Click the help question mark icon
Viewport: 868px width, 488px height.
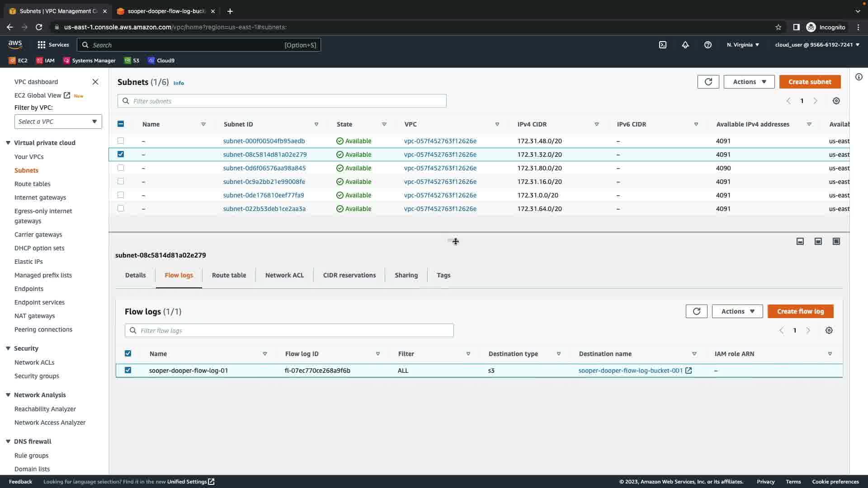pyautogui.click(x=708, y=45)
